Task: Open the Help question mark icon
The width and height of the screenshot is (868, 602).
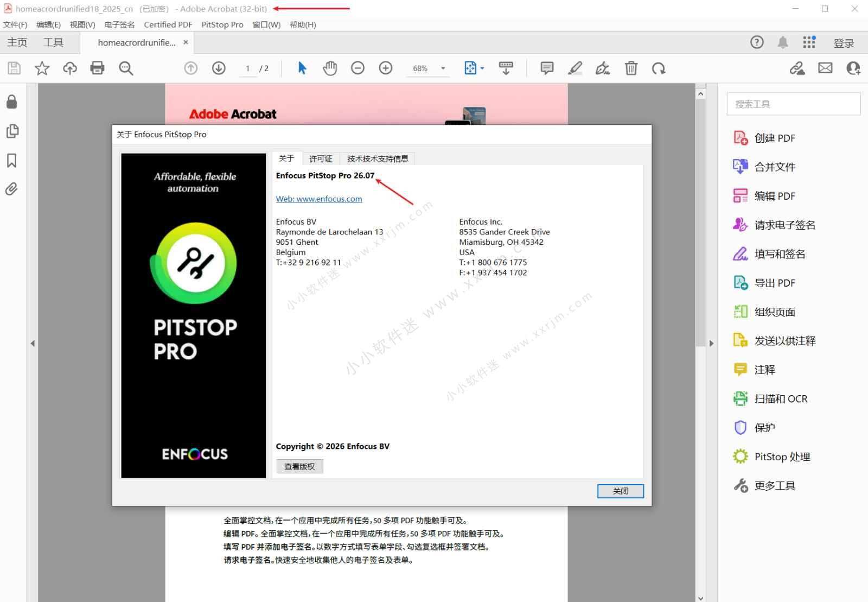Action: coord(757,42)
